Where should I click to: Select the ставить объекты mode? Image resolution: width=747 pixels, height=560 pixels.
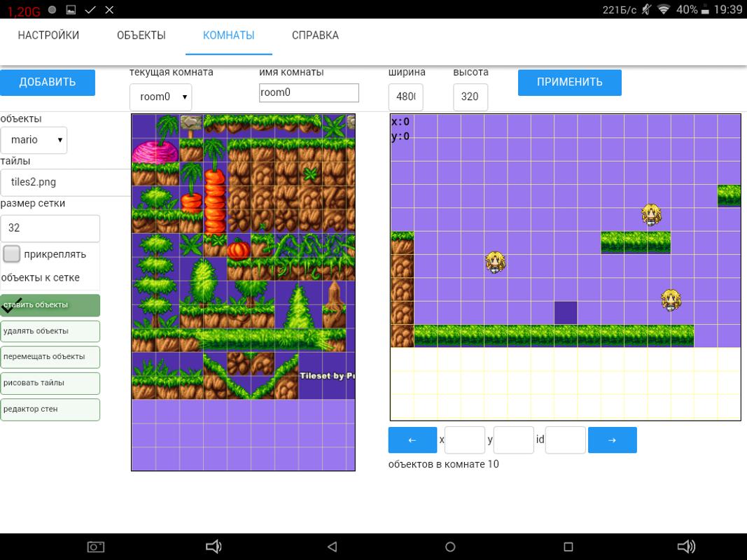click(x=50, y=305)
